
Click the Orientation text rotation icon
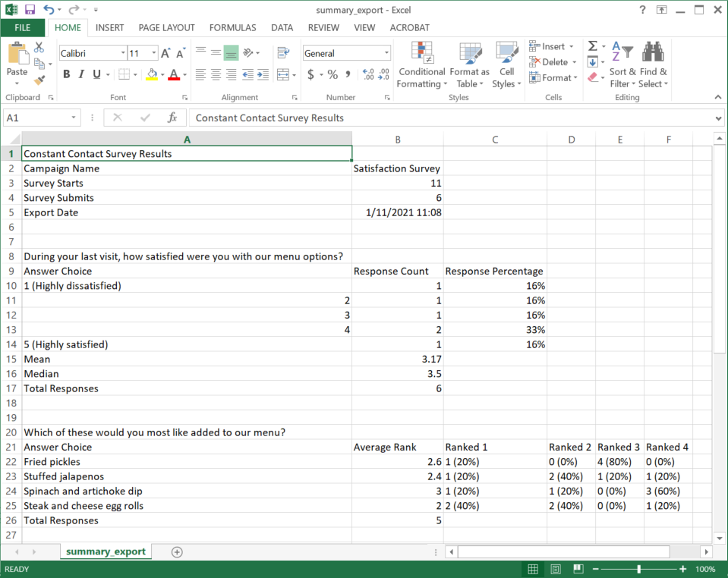(x=248, y=53)
